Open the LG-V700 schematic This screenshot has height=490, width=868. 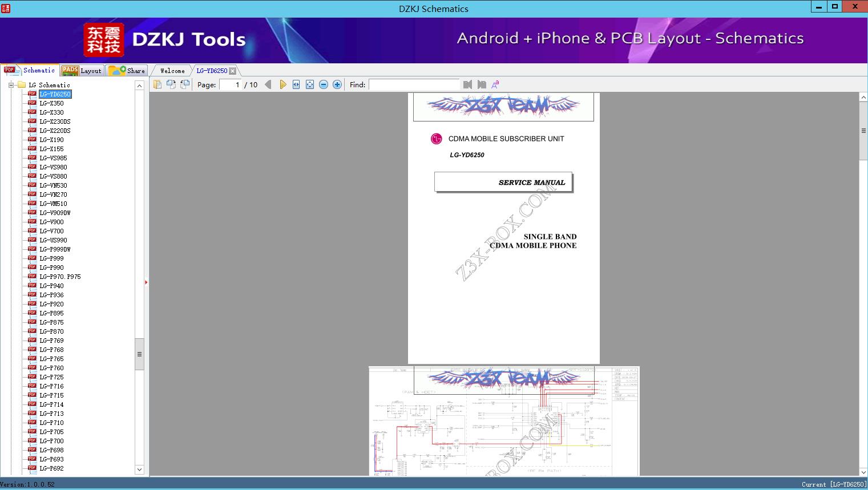(51, 231)
